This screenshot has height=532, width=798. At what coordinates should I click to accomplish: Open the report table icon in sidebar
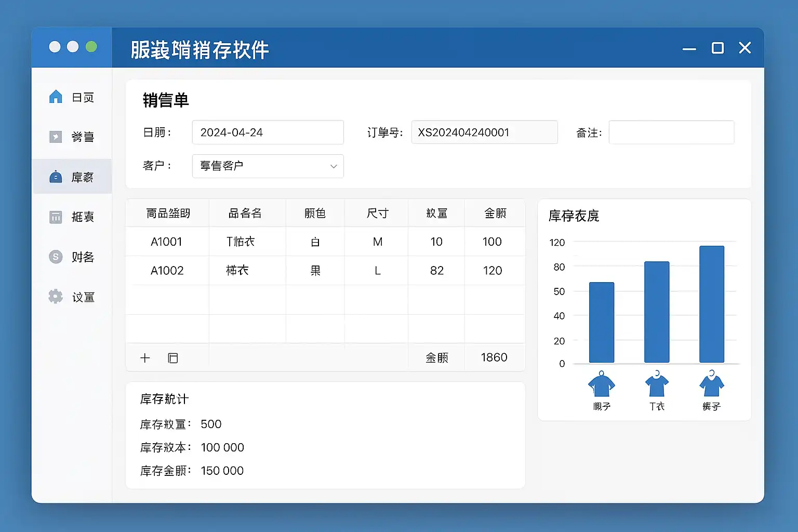coord(56,217)
